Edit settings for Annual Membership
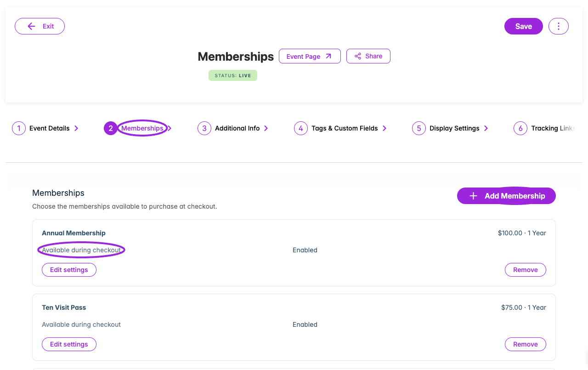This screenshot has height=370, width=588. tap(69, 270)
